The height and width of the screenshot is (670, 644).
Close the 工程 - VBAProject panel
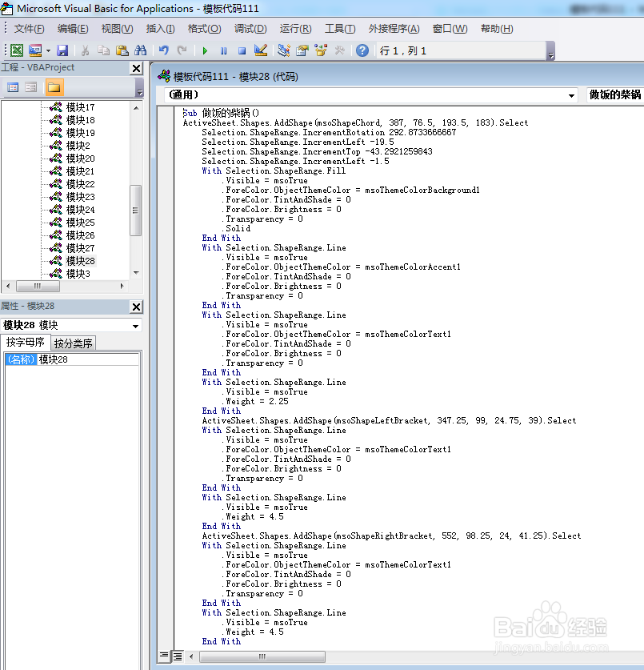pos(136,68)
